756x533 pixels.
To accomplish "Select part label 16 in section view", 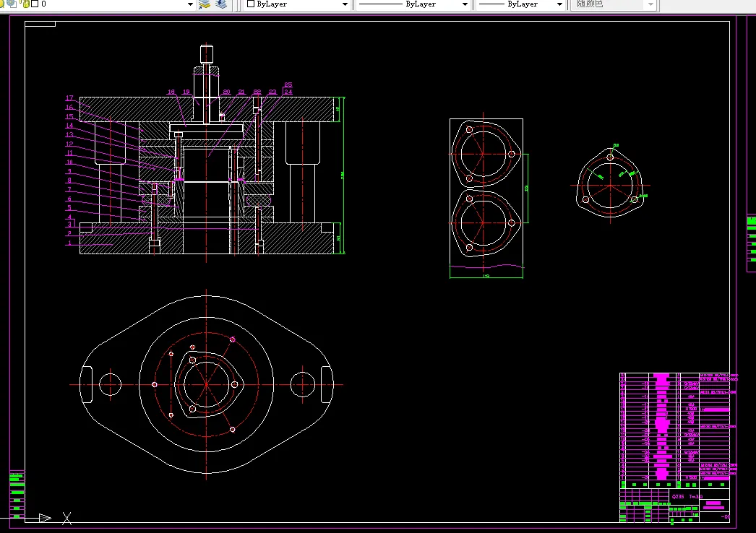I will (x=69, y=107).
